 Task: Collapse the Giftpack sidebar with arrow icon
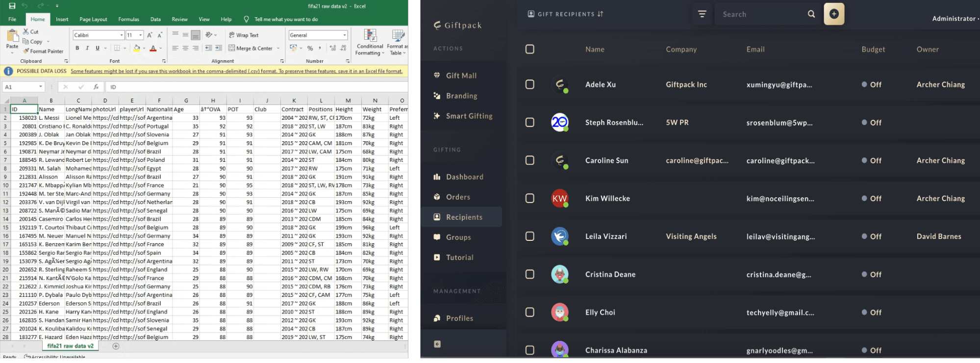(x=437, y=344)
